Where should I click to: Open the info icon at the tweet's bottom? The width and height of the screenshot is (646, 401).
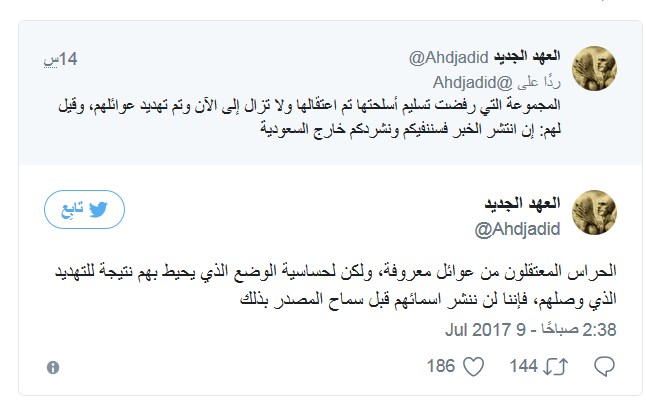pos(53,367)
